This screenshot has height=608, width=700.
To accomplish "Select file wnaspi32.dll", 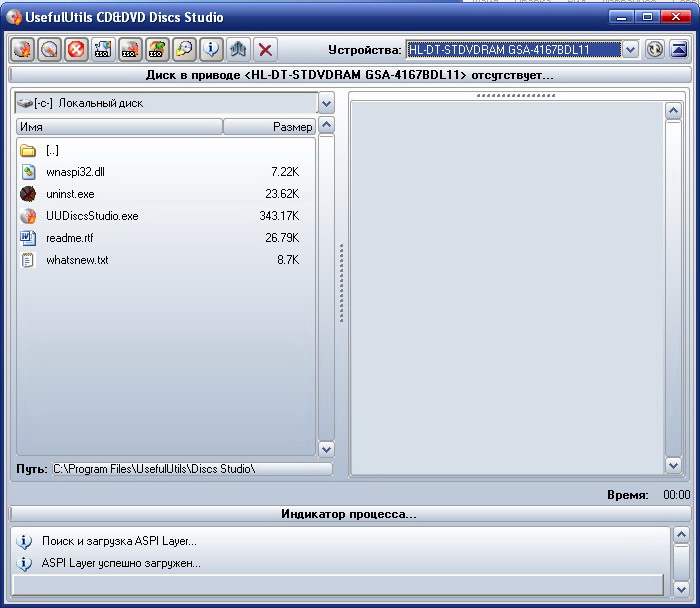I will click(166, 172).
